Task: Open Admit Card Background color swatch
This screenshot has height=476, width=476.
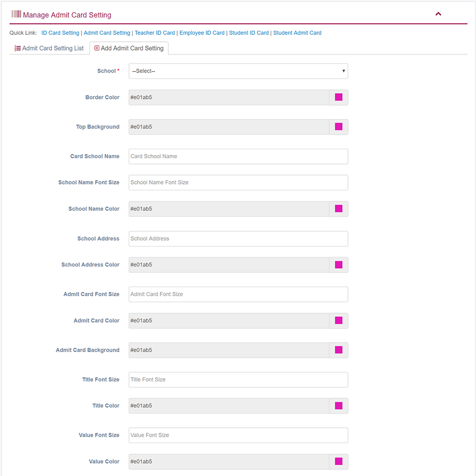Action: click(x=338, y=350)
